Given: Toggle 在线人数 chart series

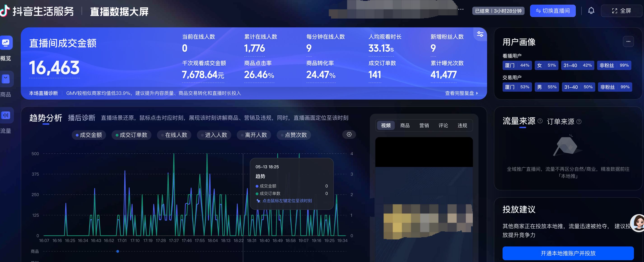Looking at the screenshot, I should pyautogui.click(x=174, y=135).
